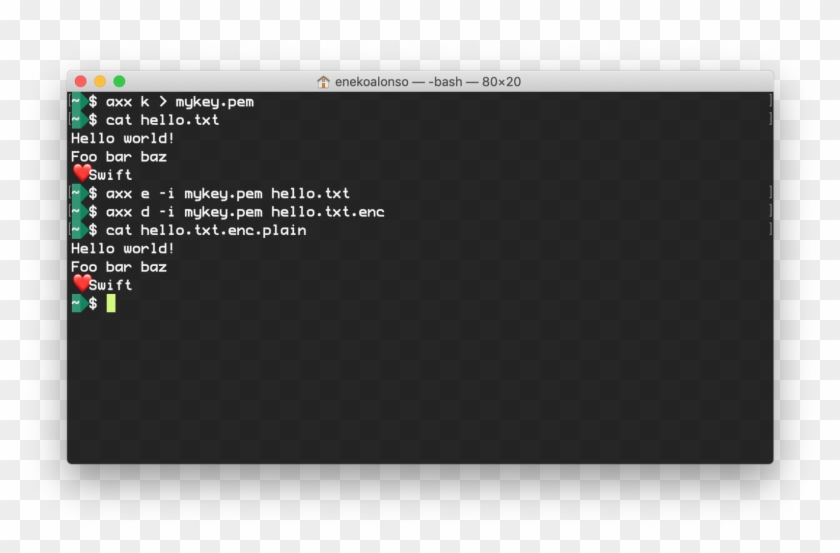Click the green prompt arrow on first line
This screenshot has width=840, height=553.
pyautogui.click(x=79, y=102)
